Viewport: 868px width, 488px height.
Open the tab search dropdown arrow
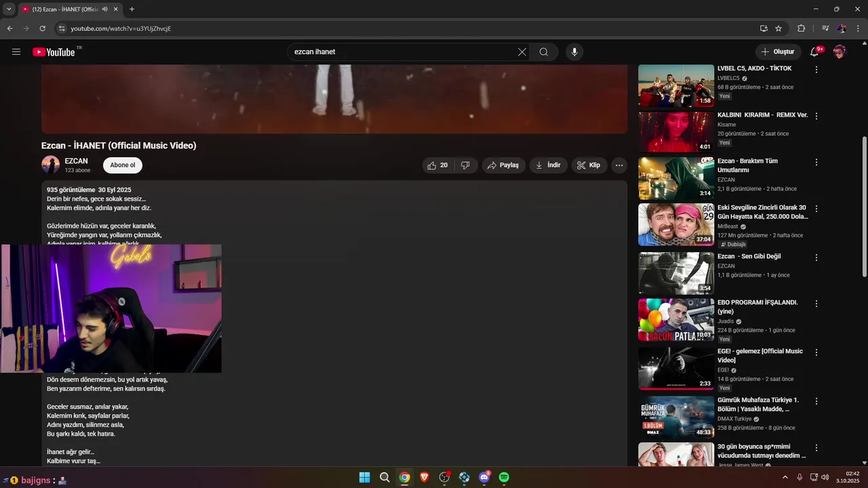click(x=9, y=9)
